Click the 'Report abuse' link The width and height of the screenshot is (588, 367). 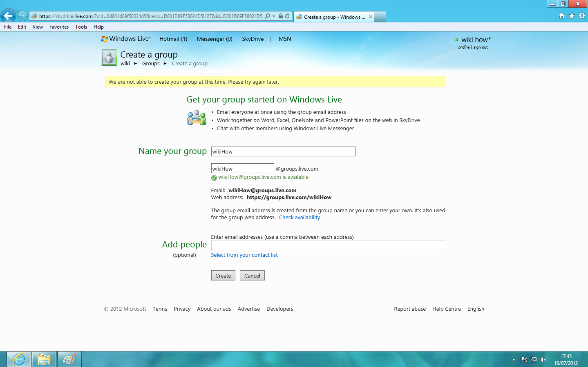pyautogui.click(x=410, y=309)
